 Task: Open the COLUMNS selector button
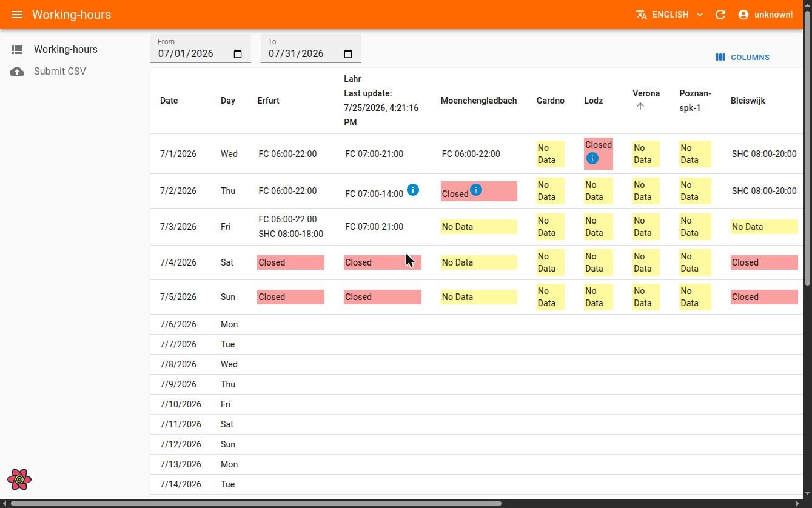742,57
